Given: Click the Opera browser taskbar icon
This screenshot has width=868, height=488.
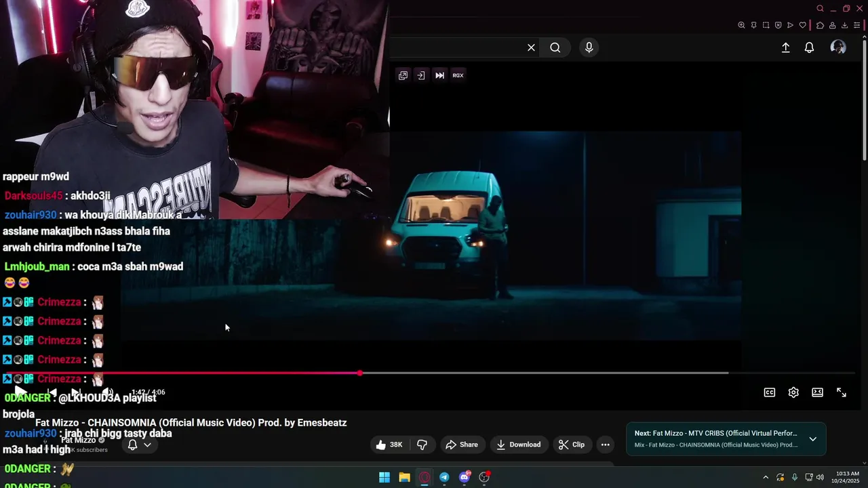Looking at the screenshot, I should 425,477.
